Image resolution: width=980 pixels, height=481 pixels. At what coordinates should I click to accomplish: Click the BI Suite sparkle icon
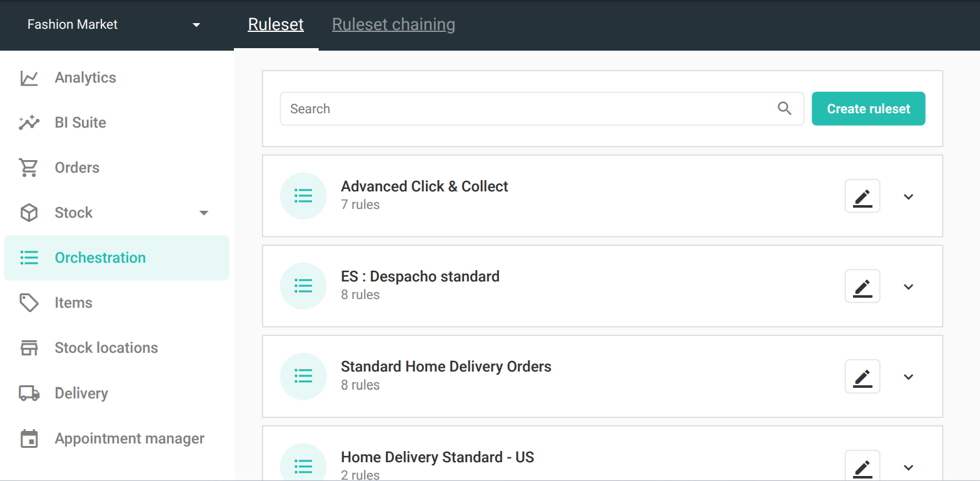[x=29, y=123]
